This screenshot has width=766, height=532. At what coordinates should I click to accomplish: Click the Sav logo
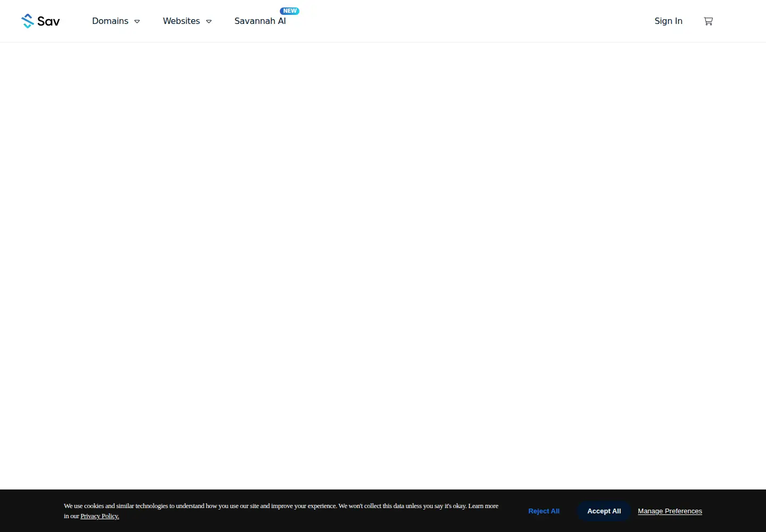pos(40,21)
